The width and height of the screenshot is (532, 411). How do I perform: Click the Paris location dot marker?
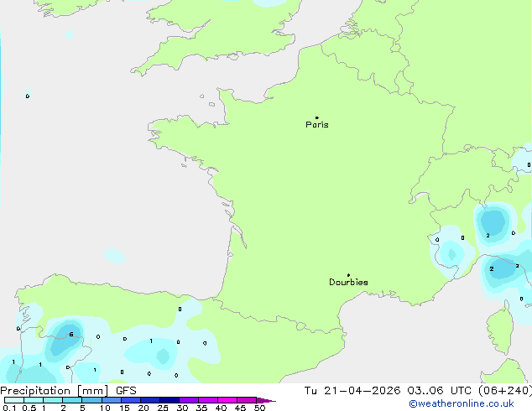(x=317, y=117)
